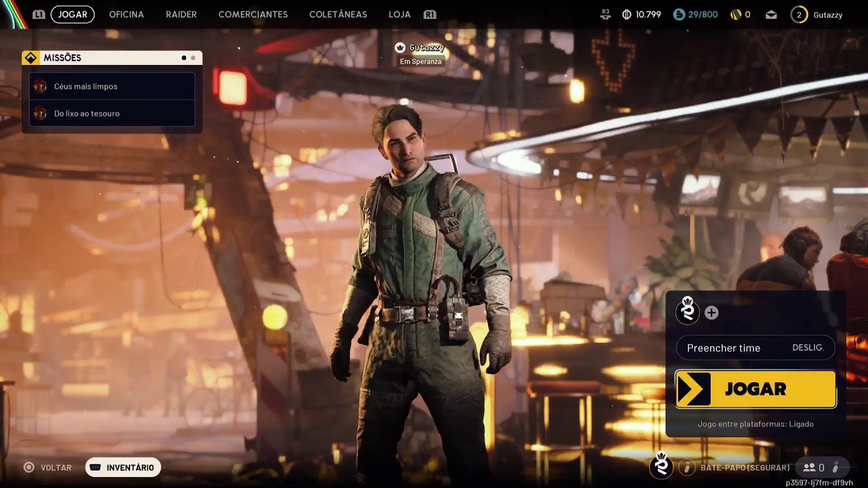Click the trader portrait on 'Céus mais limpos'
Viewport: 868px width, 488px height.
(40, 86)
